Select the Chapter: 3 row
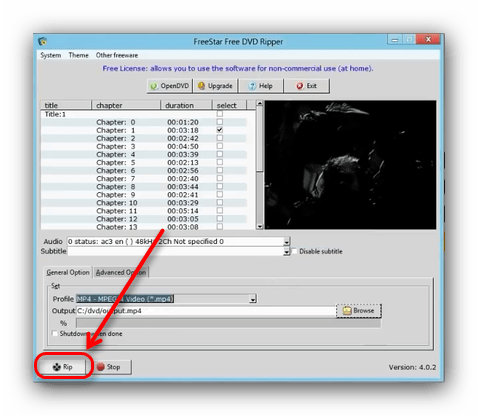478x416 pixels. click(x=144, y=146)
